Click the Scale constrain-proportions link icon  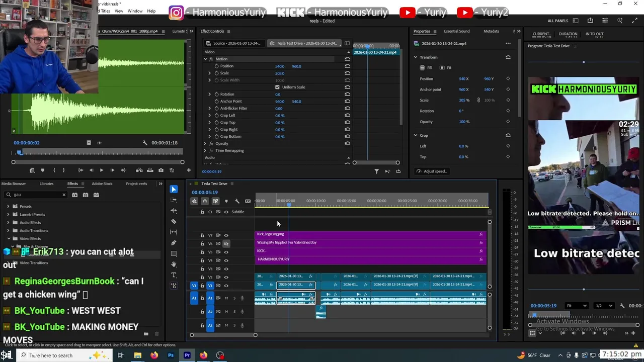pyautogui.click(x=478, y=100)
